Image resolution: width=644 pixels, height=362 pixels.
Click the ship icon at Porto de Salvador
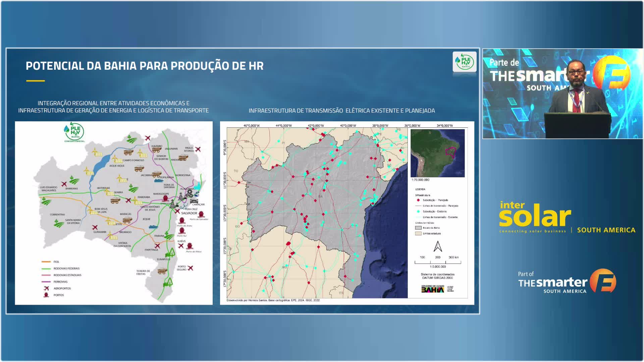[201, 214]
